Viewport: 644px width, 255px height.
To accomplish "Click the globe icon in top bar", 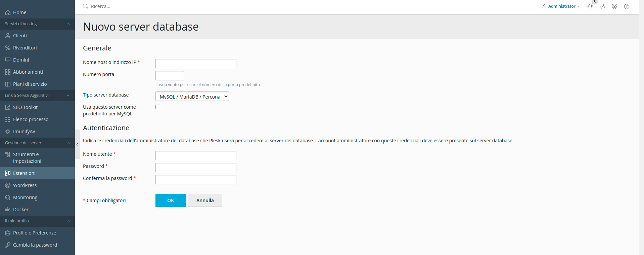I will 614,6.
